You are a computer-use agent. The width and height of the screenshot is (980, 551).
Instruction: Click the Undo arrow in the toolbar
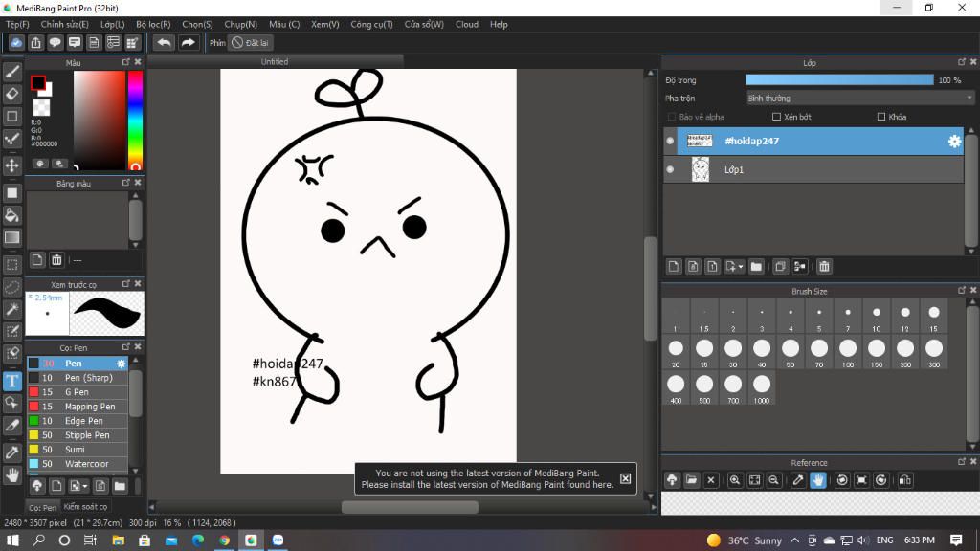(164, 42)
